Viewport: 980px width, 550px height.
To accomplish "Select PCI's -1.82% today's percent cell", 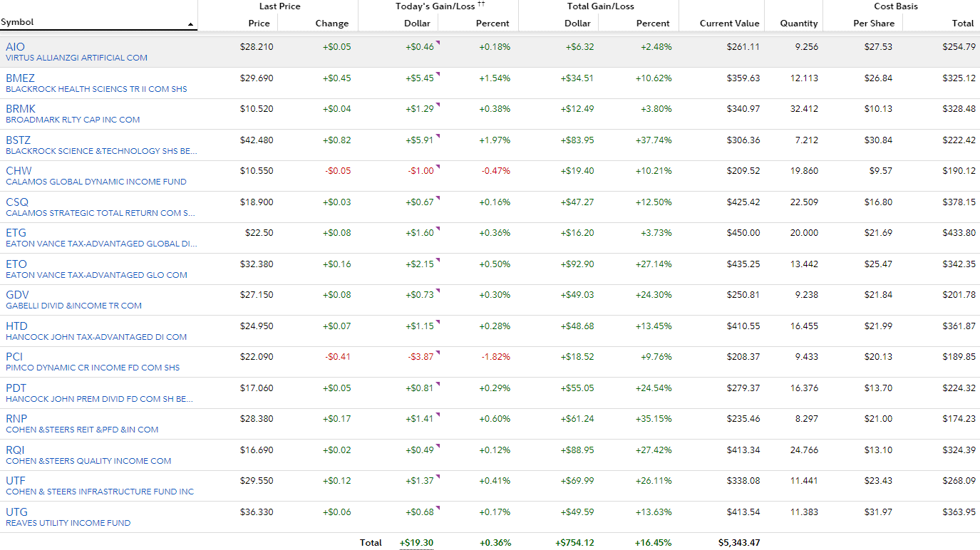I will coord(495,357).
